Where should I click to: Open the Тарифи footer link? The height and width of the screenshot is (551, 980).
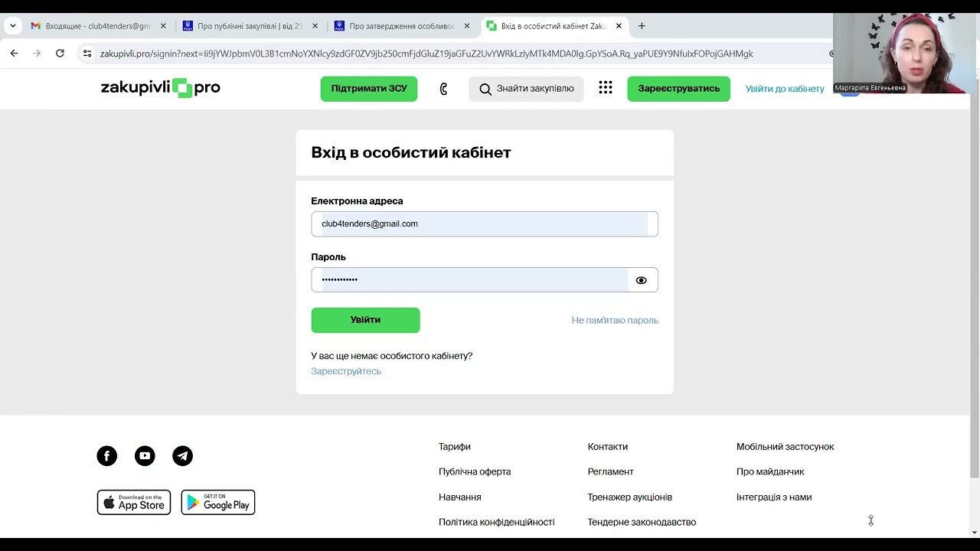455,447
